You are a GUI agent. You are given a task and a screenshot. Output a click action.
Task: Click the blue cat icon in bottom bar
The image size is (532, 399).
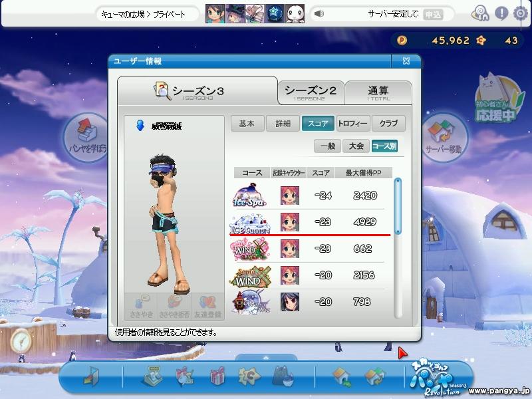tap(284, 376)
